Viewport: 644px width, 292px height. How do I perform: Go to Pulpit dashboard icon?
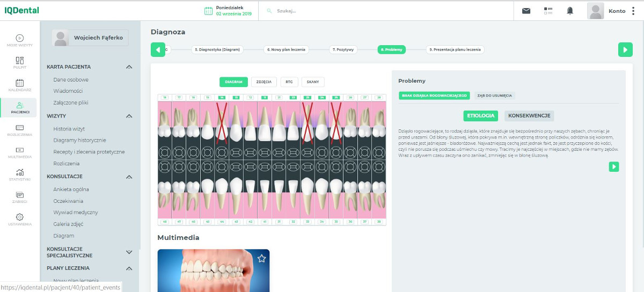[19, 63]
